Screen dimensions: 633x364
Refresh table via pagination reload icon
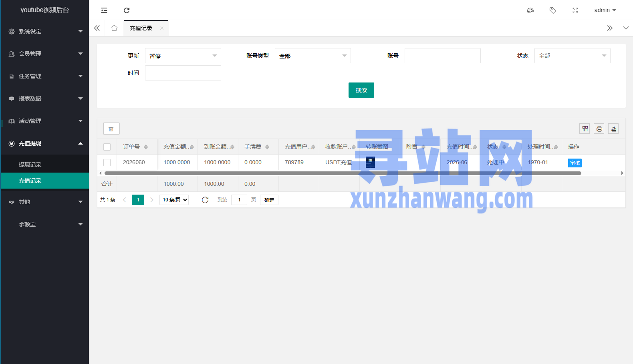click(205, 200)
